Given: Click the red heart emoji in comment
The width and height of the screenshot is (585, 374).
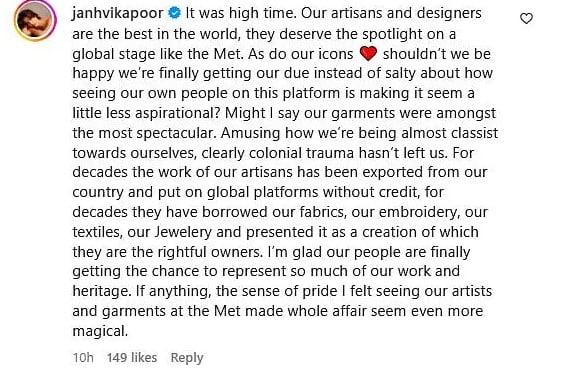Looking at the screenshot, I should (x=368, y=54).
